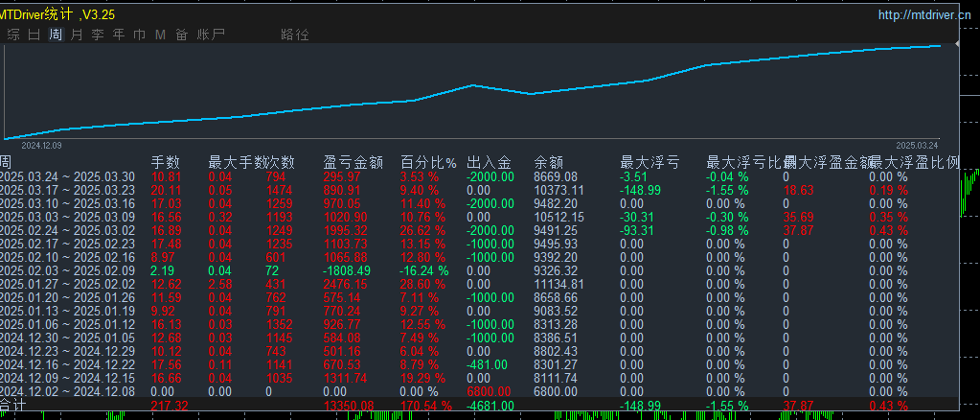The width and height of the screenshot is (980, 420).
Task: Select the highlighted 周 weekly tab
Action: tap(56, 35)
